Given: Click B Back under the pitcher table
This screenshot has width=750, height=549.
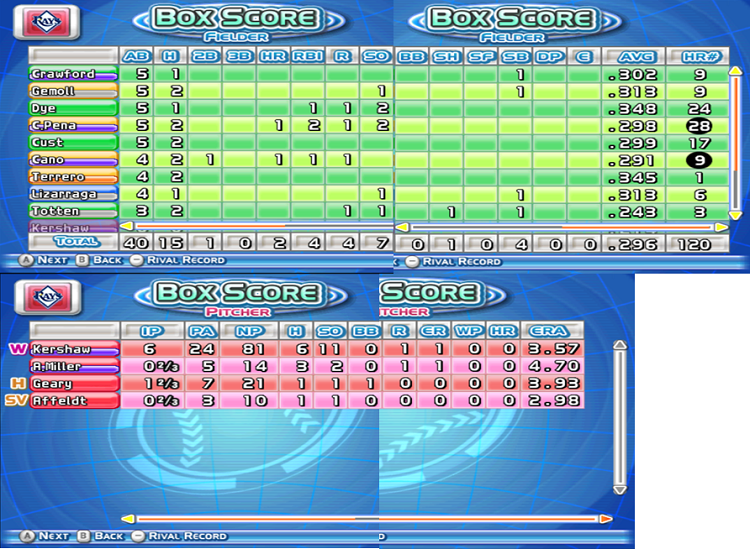Looking at the screenshot, I should click(x=100, y=536).
